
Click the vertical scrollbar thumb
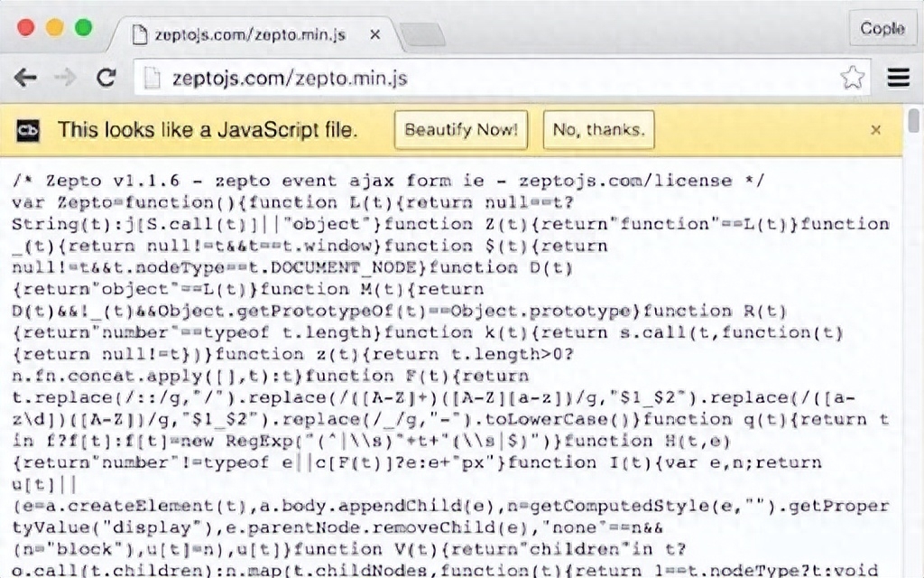point(913,120)
